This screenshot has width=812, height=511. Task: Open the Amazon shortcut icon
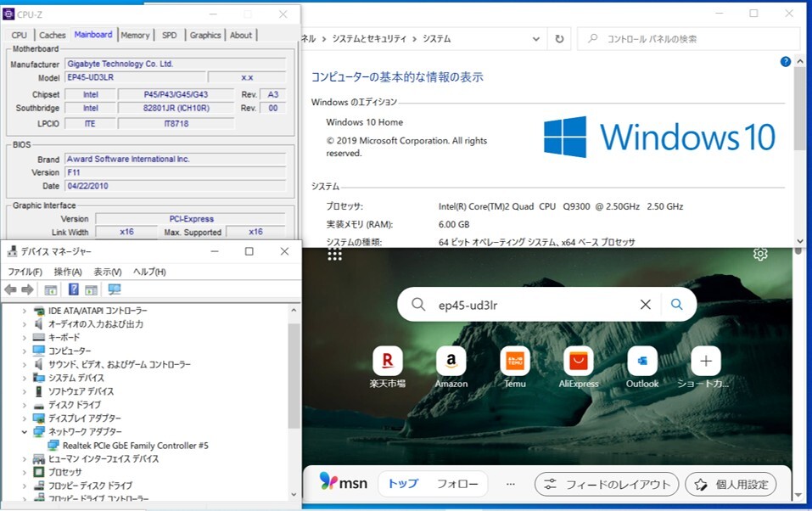tap(451, 361)
